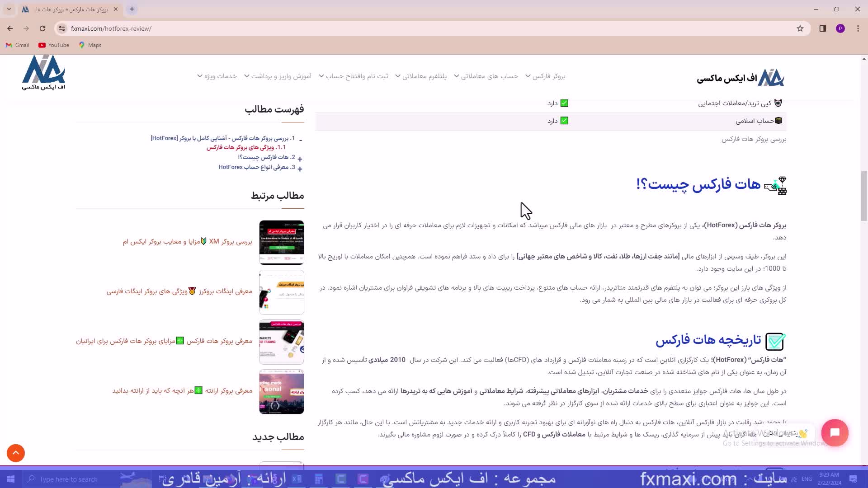Open the browser side panel icon
Viewport: 868px width, 488px height.
point(824,28)
